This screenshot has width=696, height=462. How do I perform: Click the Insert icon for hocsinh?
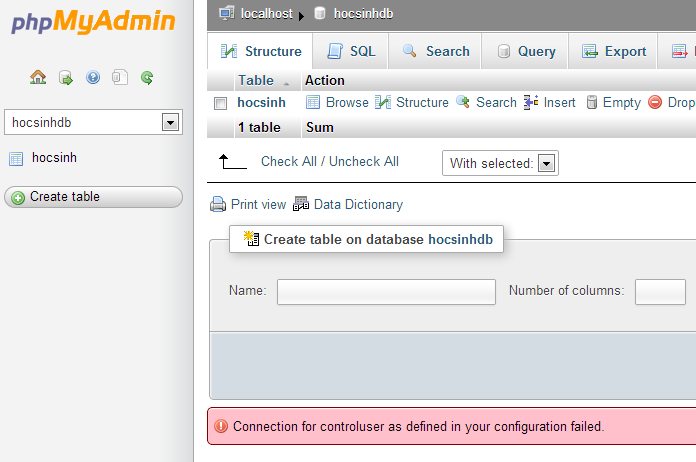[x=531, y=102]
